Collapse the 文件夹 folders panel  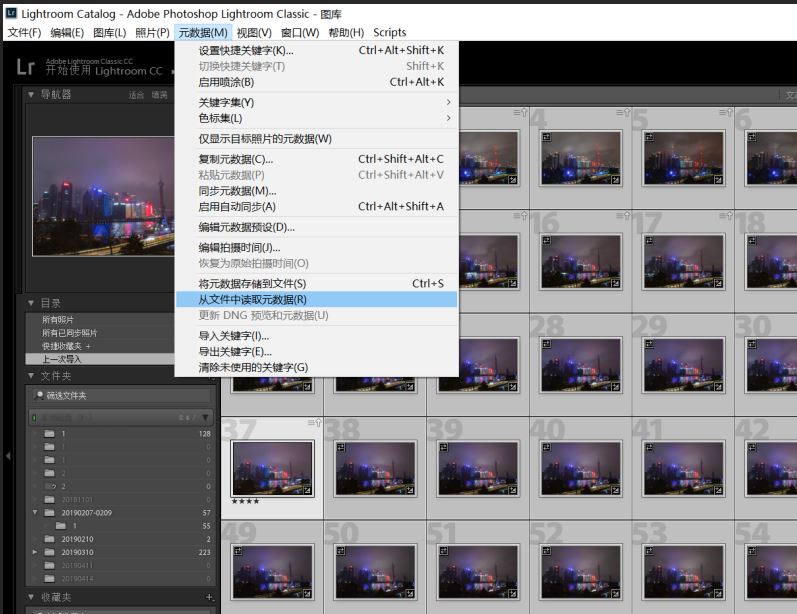(32, 376)
